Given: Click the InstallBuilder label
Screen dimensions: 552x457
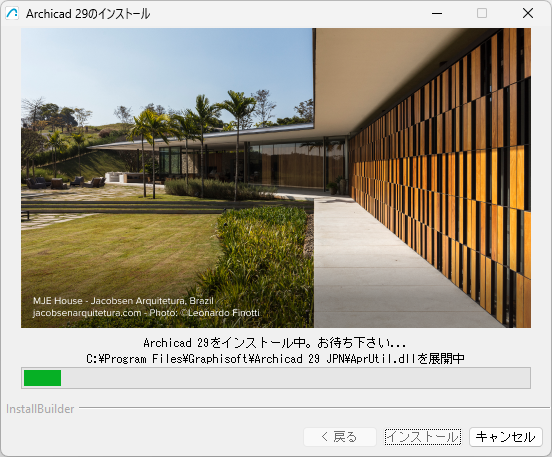Looking at the screenshot, I should tap(40, 409).
